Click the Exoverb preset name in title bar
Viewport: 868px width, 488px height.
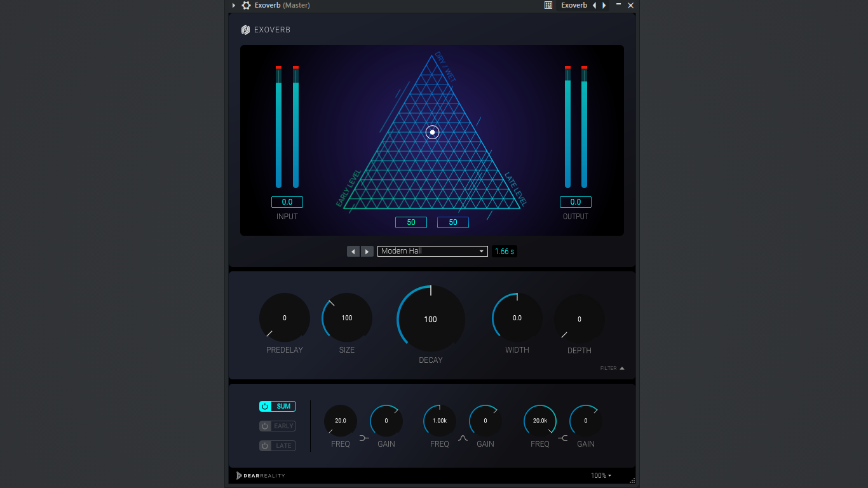[574, 5]
